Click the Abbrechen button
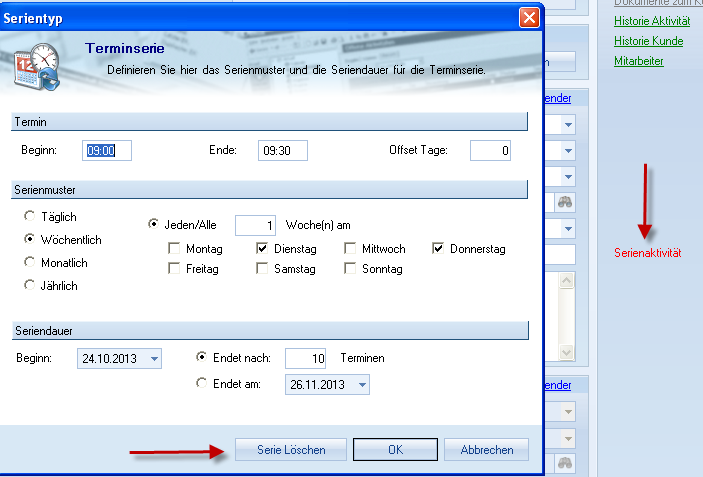The height and width of the screenshot is (477, 703). (x=486, y=450)
